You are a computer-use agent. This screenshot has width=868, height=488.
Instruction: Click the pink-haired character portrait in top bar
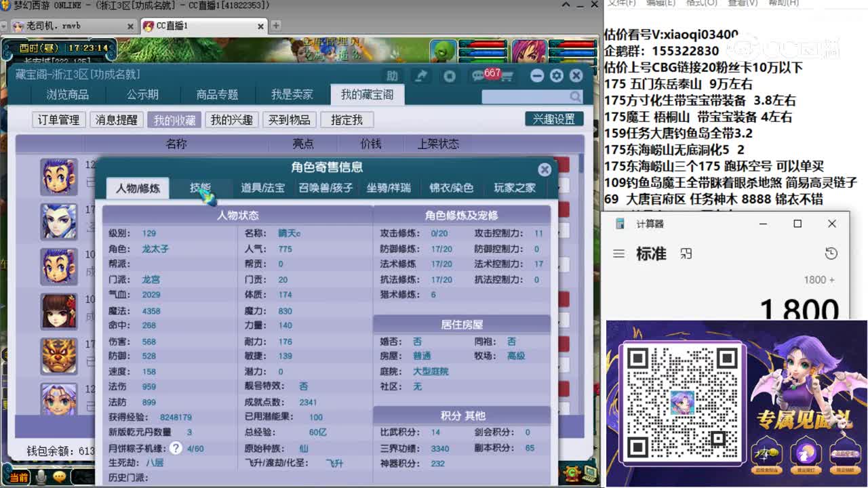[x=530, y=51]
